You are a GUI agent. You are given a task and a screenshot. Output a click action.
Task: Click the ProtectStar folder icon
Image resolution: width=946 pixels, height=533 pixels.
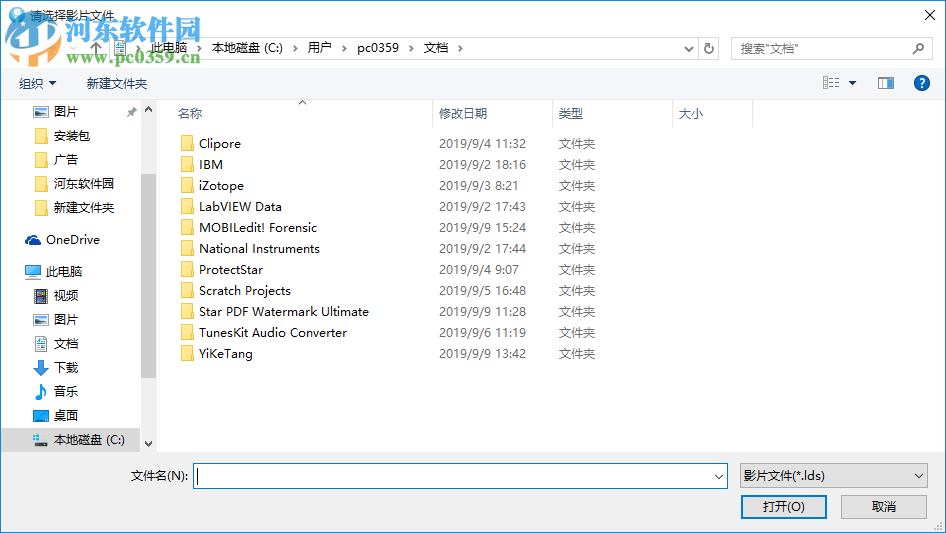(x=187, y=270)
